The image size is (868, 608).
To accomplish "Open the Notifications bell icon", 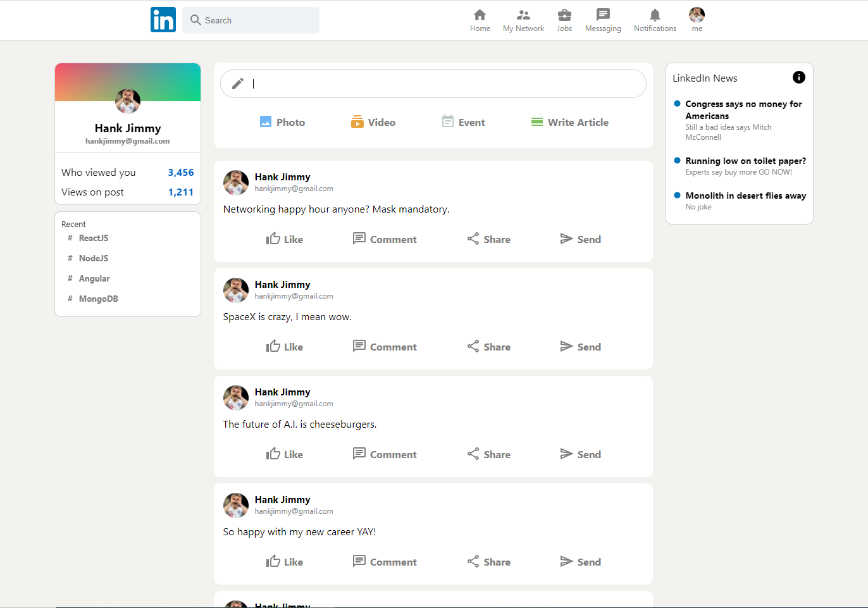I will click(655, 15).
